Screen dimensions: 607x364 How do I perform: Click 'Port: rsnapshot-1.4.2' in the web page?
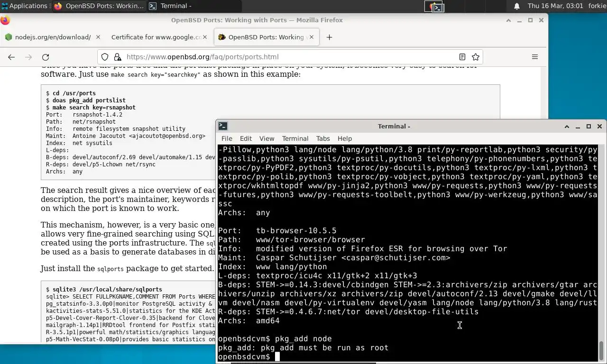pyautogui.click(x=84, y=115)
